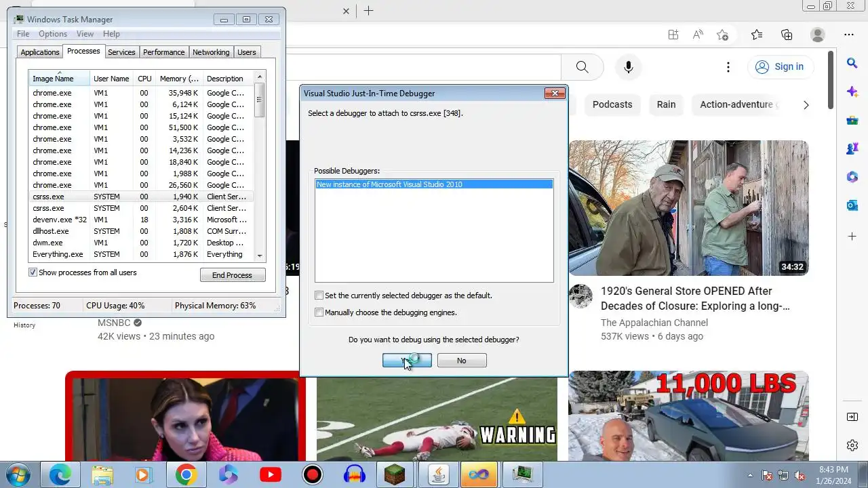
Task: Select the Action-adventure category chip
Action: (x=736, y=104)
